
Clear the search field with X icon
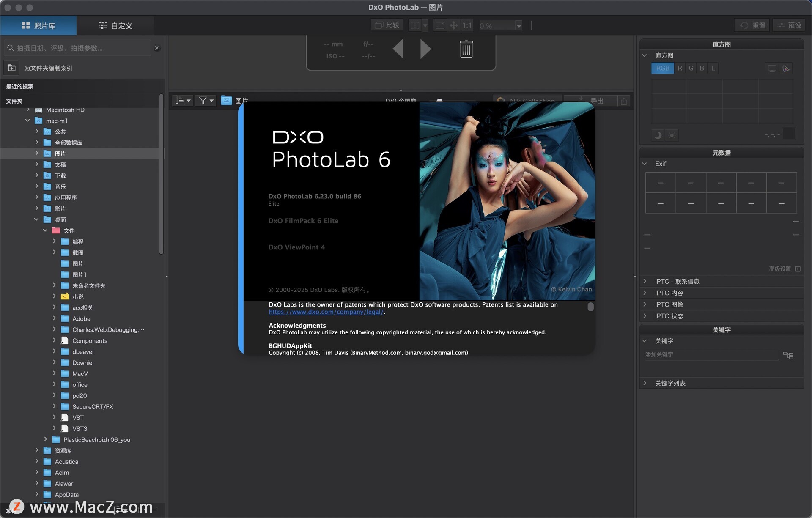point(157,48)
